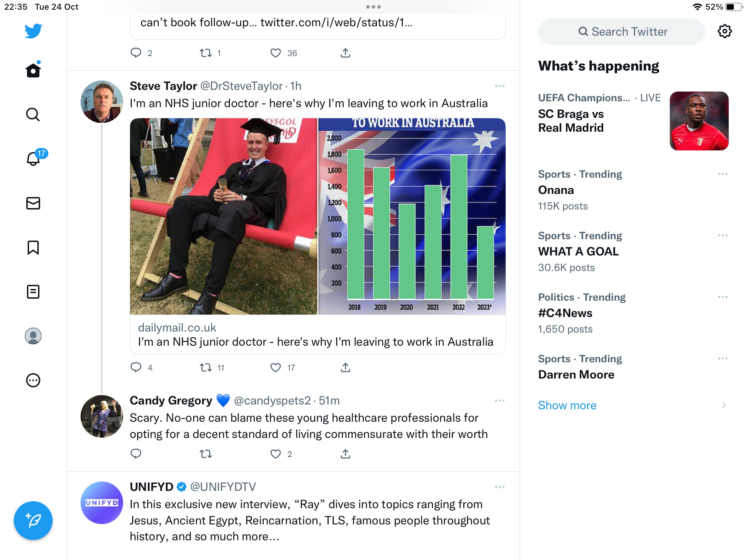The width and height of the screenshot is (747, 560).
Task: Tap the Wi-Fi icon in status bar
Action: 698,7
